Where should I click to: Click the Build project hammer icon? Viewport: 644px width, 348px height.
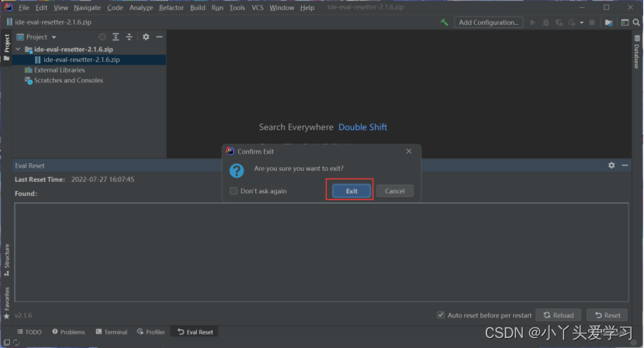click(445, 23)
